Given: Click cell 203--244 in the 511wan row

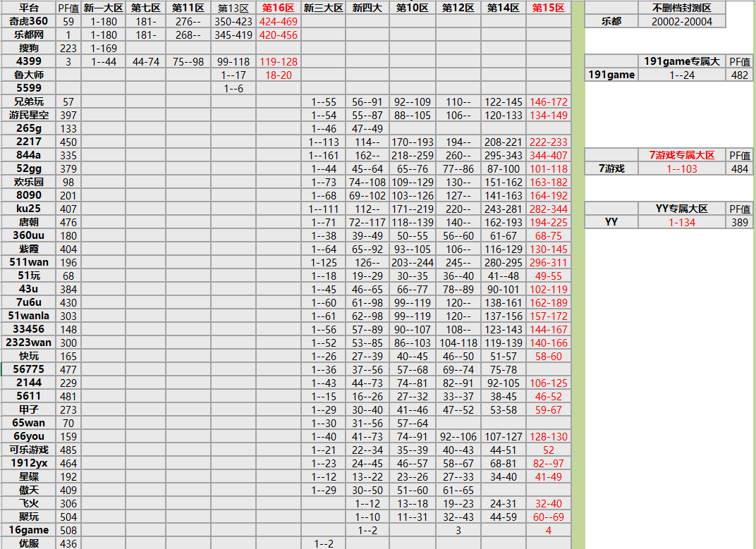Looking at the screenshot, I should pos(413,262).
